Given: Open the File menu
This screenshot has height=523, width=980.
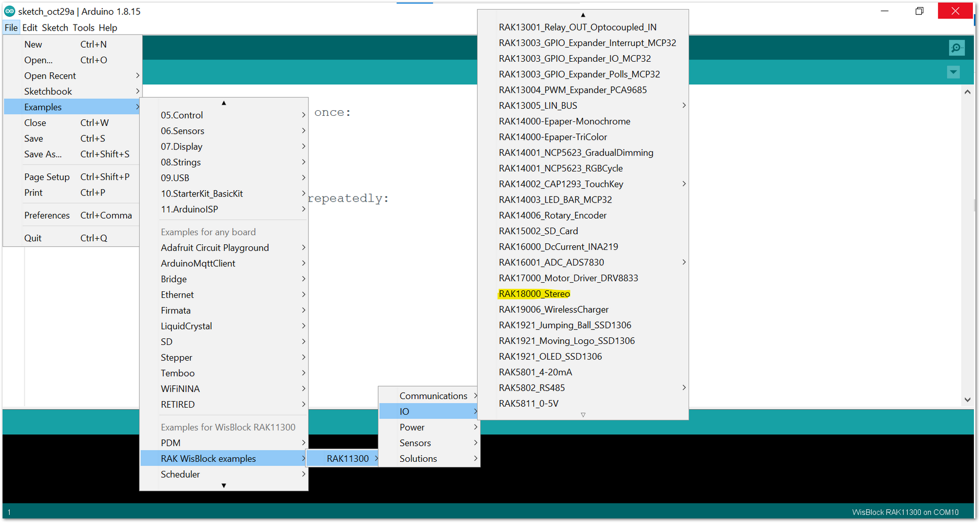Looking at the screenshot, I should (11, 28).
